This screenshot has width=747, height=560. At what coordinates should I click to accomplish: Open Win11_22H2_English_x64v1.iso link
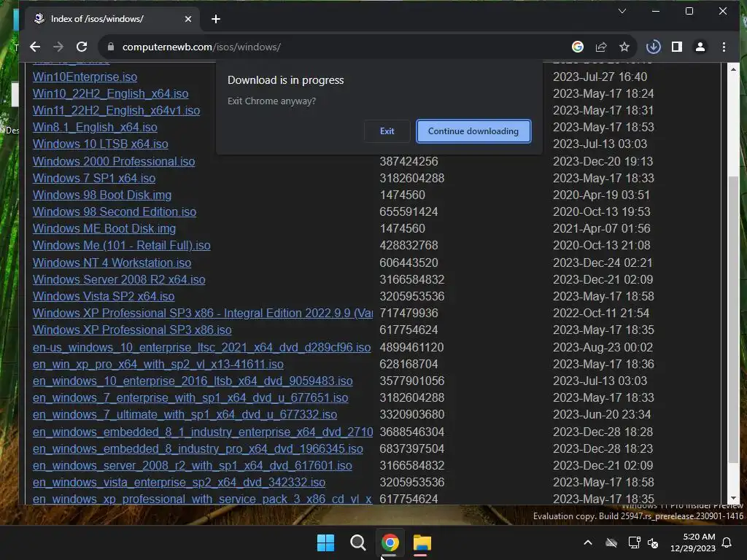click(x=116, y=111)
